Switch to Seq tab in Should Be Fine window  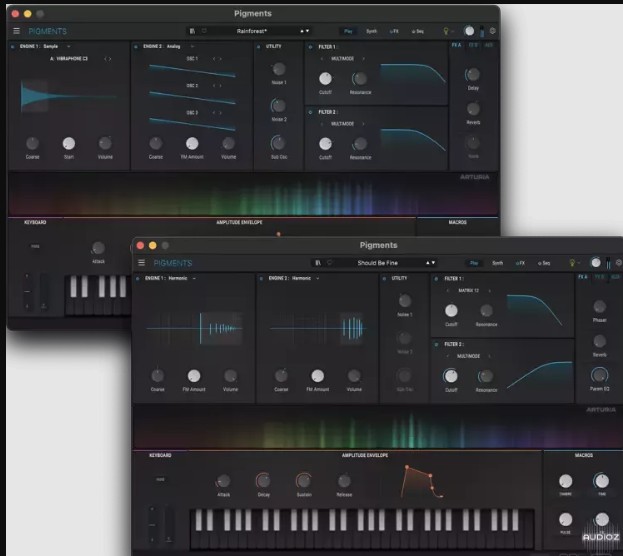pos(544,263)
